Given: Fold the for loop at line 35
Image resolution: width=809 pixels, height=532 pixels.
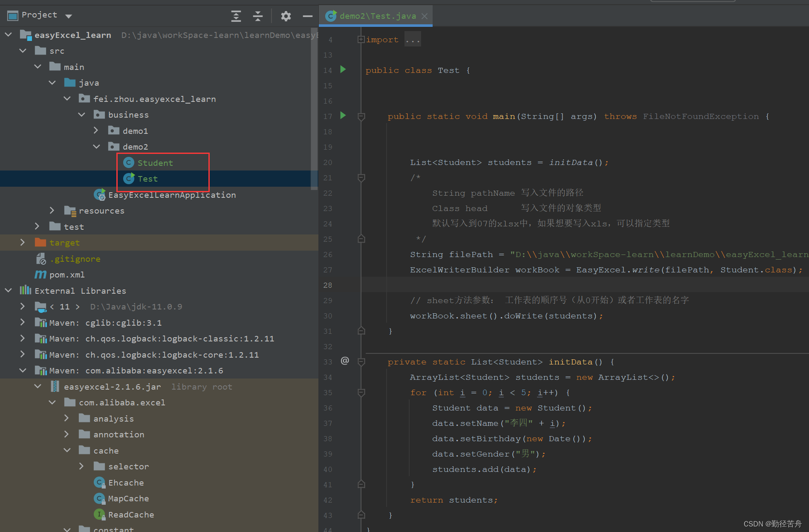Looking at the screenshot, I should (x=361, y=393).
